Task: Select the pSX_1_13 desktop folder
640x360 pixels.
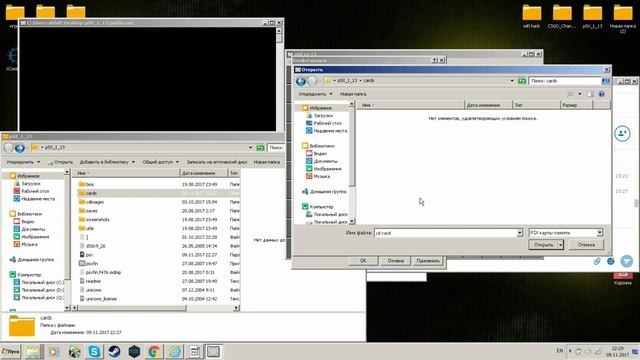Action: [593, 16]
